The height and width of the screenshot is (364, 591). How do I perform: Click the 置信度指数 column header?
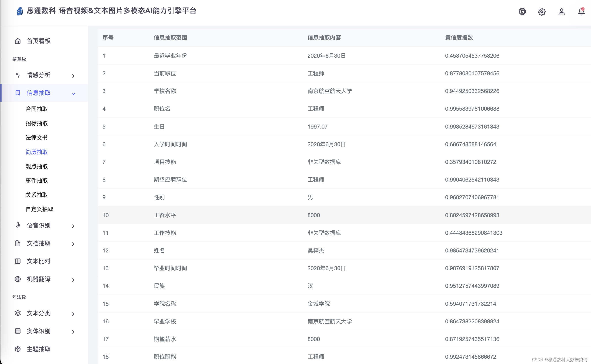459,38
